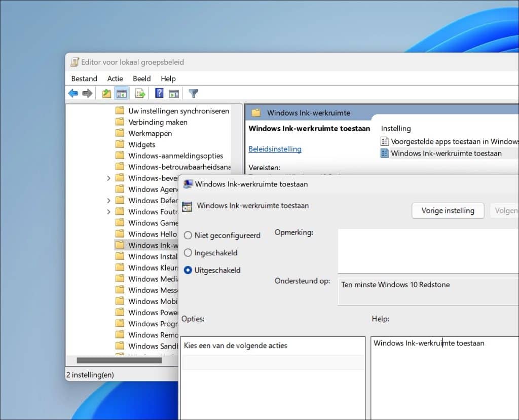Expand the Windows Defen... tree node
The image size is (519, 420).
pos(108,201)
